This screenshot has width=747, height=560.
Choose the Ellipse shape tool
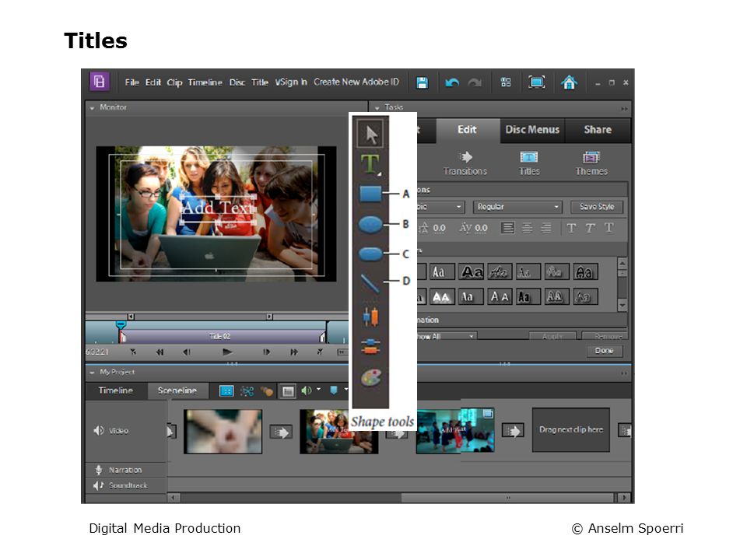(370, 224)
